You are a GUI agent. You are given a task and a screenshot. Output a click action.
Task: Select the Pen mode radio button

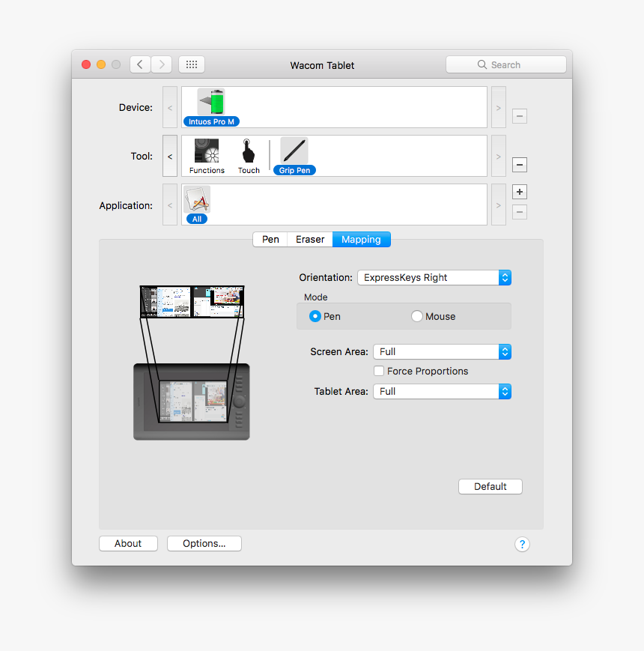pos(315,316)
